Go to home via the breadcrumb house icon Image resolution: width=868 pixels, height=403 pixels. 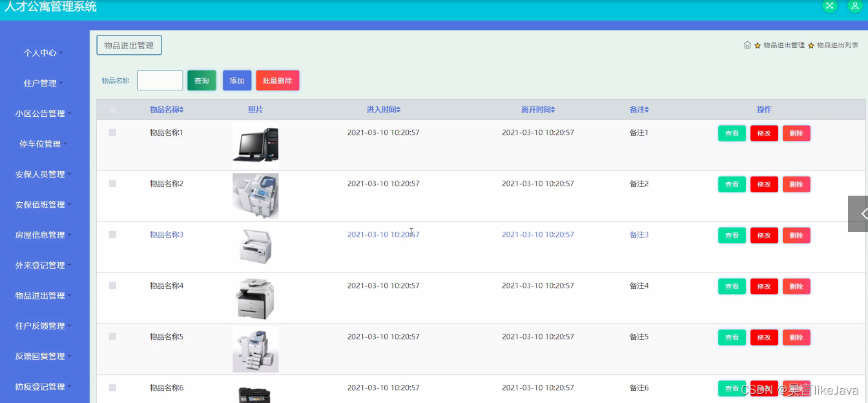pyautogui.click(x=747, y=45)
